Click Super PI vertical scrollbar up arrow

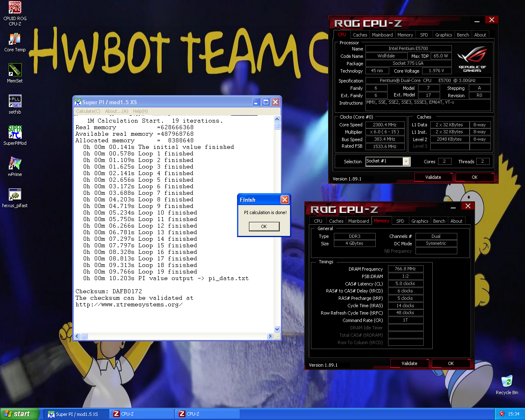click(277, 119)
